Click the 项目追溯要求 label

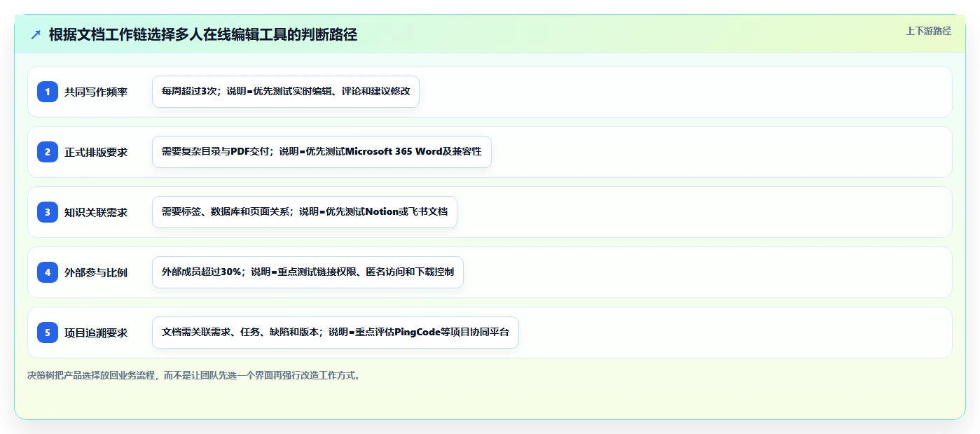pos(96,332)
